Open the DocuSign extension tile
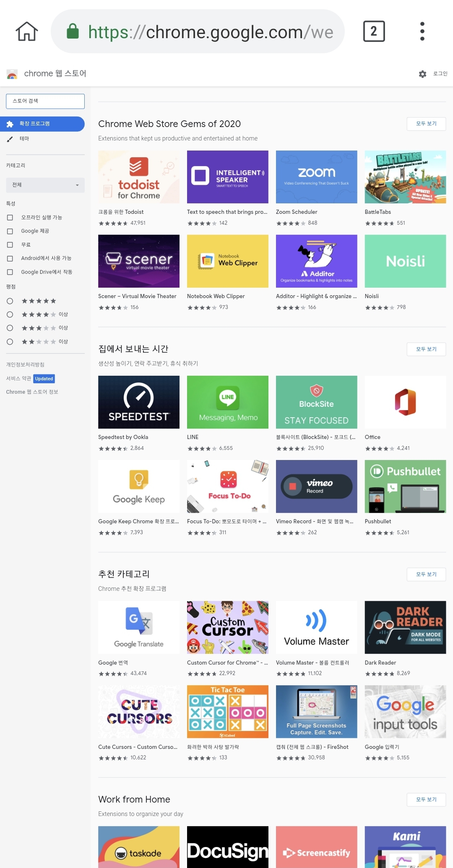 (228, 847)
